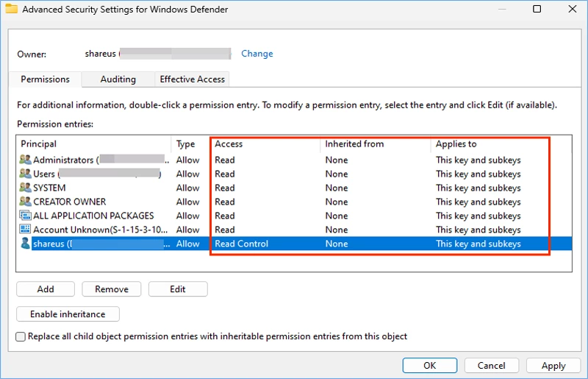The width and height of the screenshot is (588, 379).
Task: Click the Cancel button
Action: 491,366
